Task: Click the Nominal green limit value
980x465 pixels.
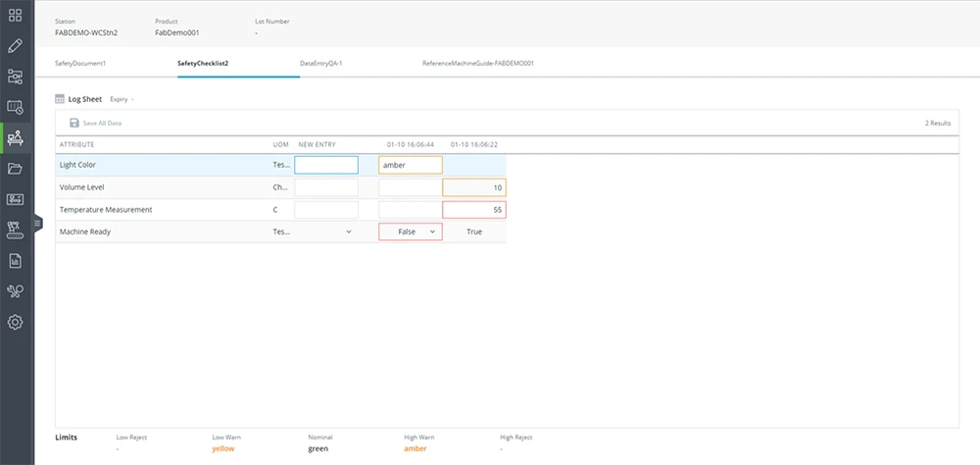Action: point(318,448)
